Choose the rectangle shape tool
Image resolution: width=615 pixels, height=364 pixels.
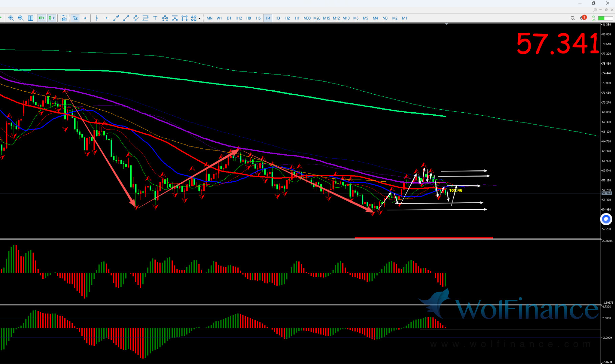pos(185,18)
